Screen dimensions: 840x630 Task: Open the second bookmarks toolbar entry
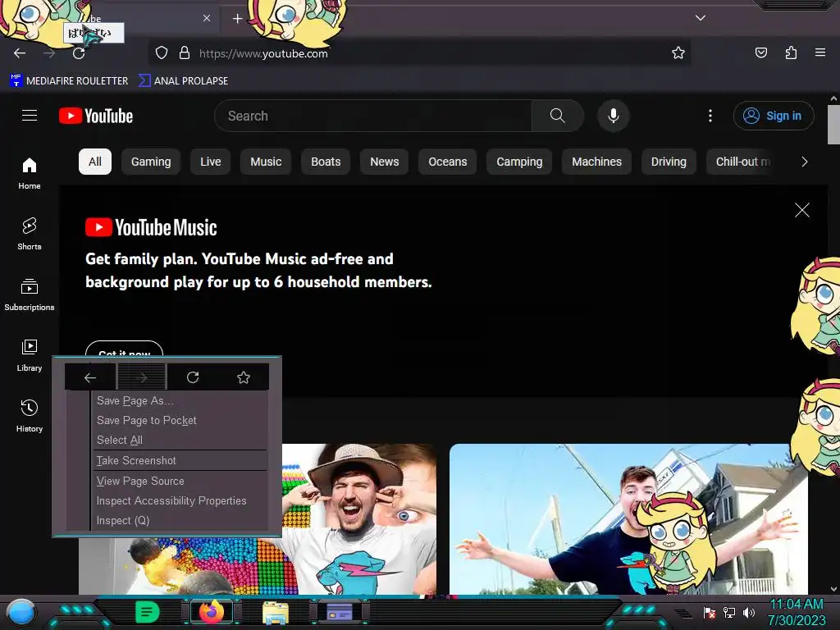click(x=183, y=81)
